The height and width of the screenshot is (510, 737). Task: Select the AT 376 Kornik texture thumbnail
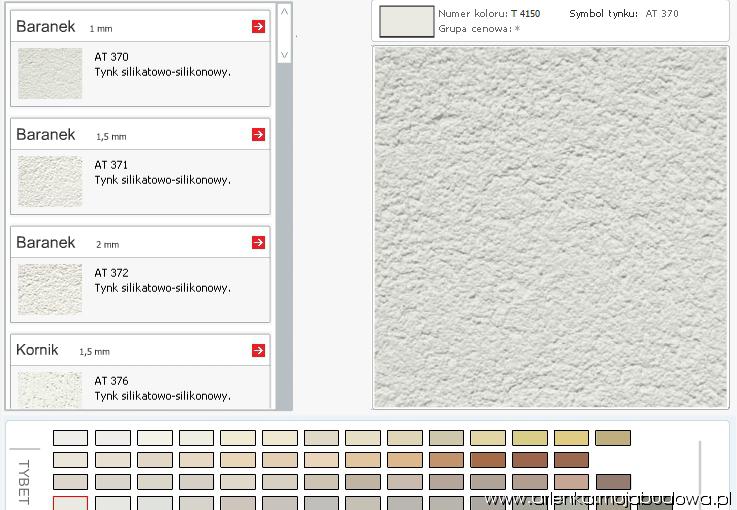click(x=50, y=389)
